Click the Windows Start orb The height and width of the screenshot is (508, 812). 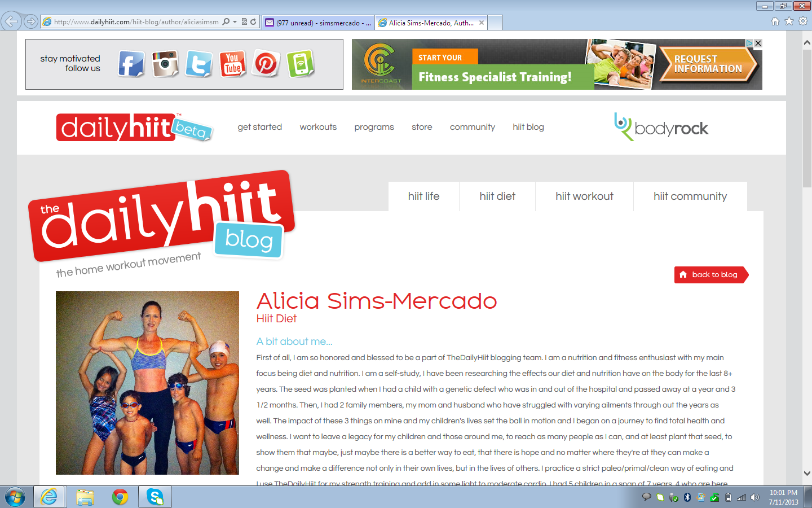(15, 497)
